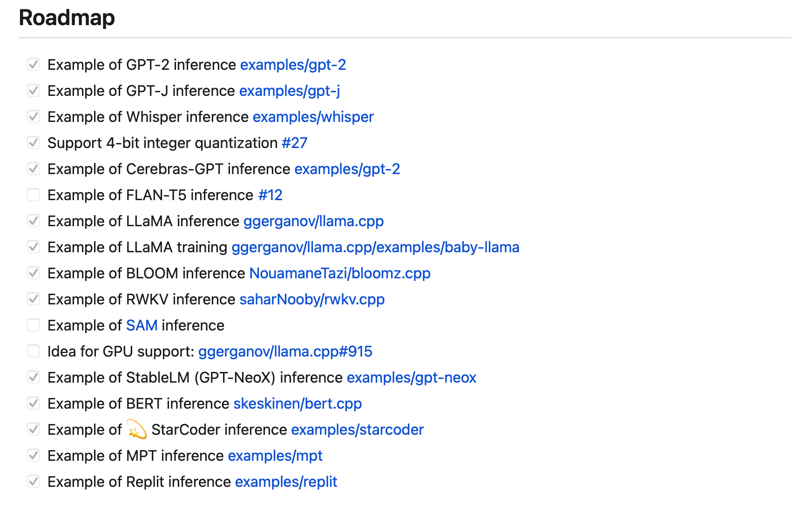Toggle the Replit inference checkbox
This screenshot has width=812, height=512.
(34, 481)
